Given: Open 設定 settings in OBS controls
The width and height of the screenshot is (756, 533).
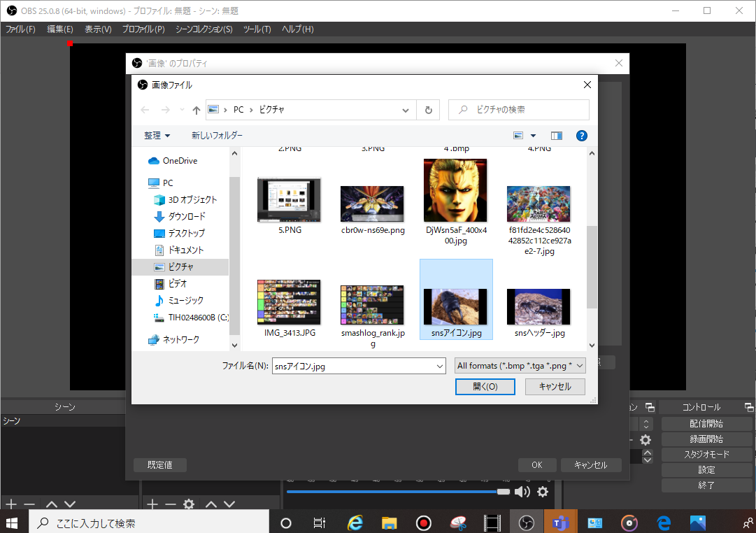Looking at the screenshot, I should tap(706, 470).
